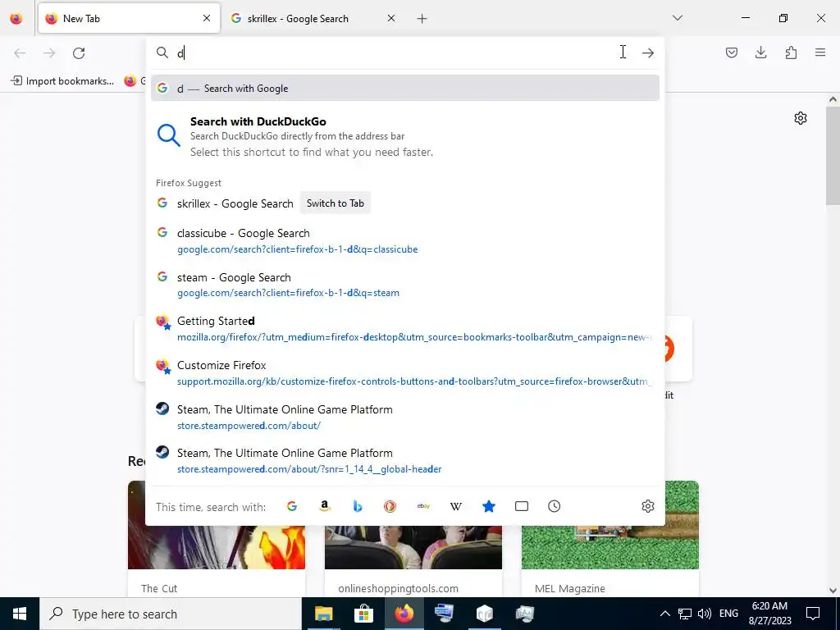This screenshot has width=840, height=630.
Task: Search this time with Google icon
Action: click(x=292, y=506)
